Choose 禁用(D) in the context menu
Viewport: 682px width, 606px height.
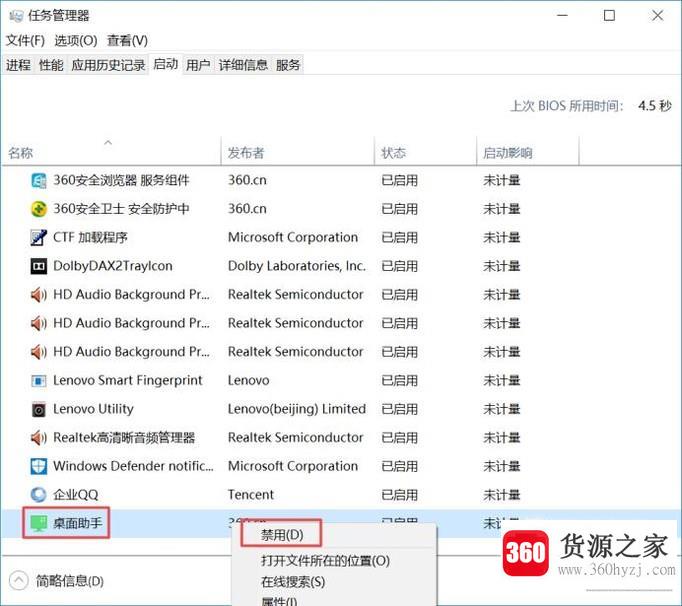coord(282,535)
